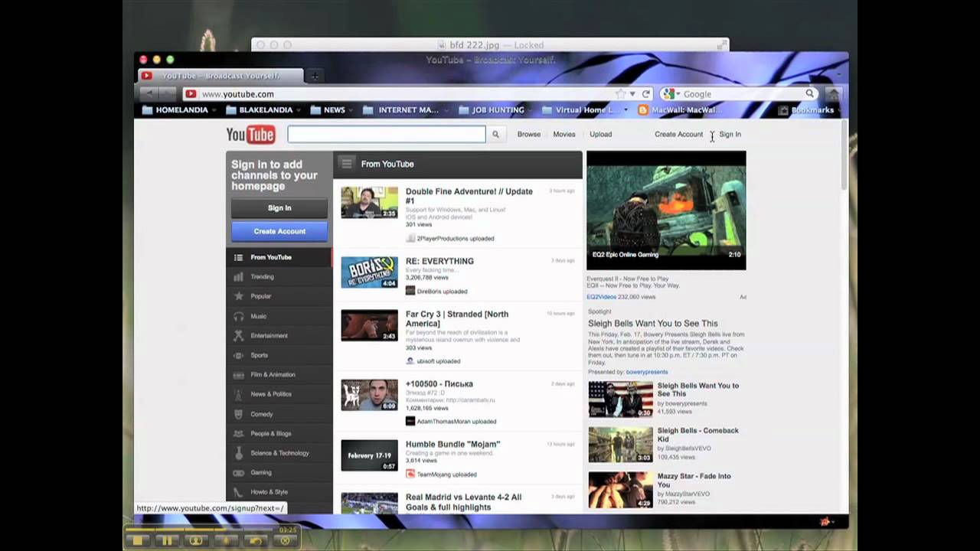Open the guide menu icon beside From YouTube
The height and width of the screenshot is (551, 980).
click(347, 164)
